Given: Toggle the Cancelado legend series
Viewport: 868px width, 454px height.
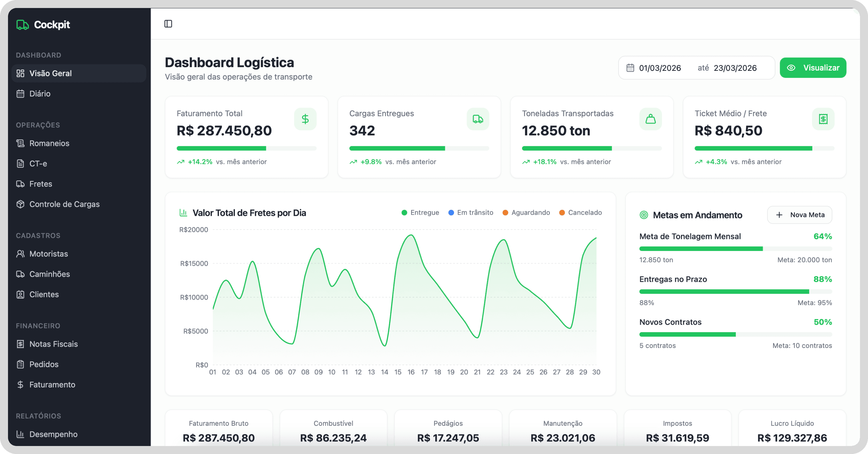Looking at the screenshot, I should point(580,212).
